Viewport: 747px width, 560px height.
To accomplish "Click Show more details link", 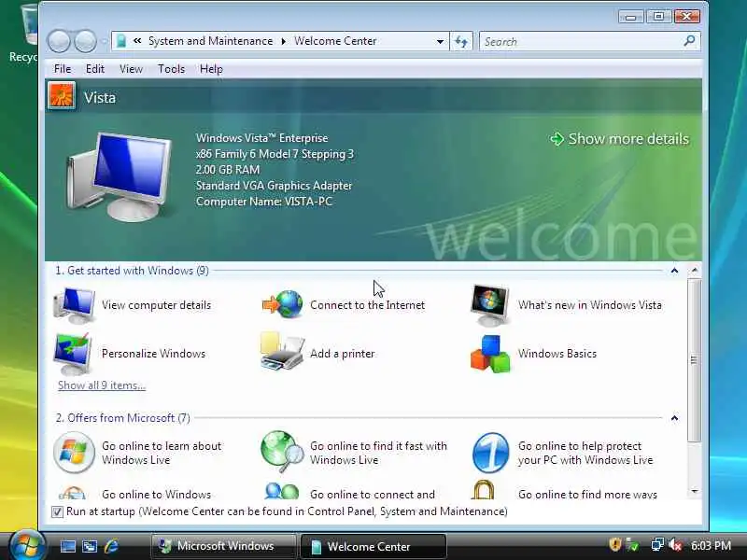I will [x=628, y=138].
